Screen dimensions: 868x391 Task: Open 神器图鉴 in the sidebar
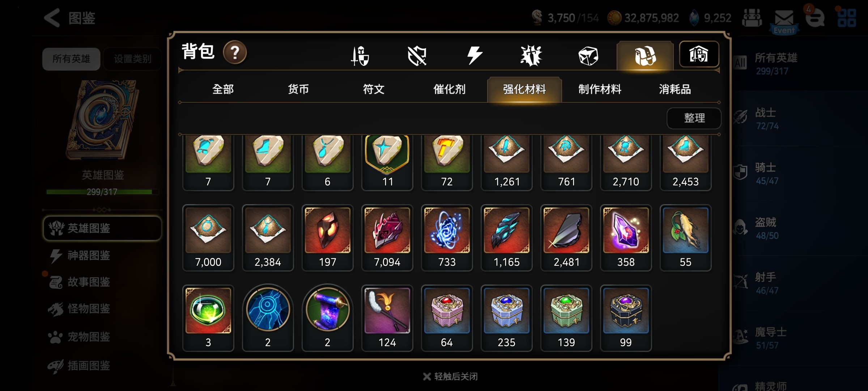coord(88,256)
